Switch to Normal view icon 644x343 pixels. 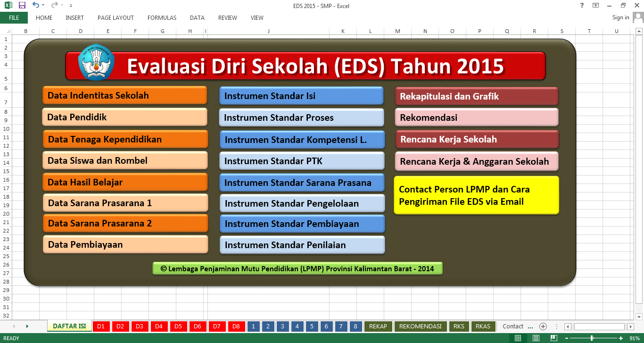click(518, 338)
